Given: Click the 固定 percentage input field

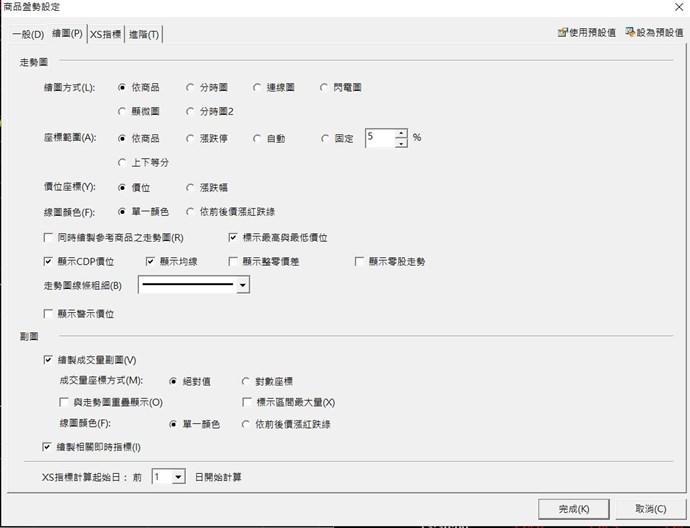Looking at the screenshot, I should pos(379,138).
